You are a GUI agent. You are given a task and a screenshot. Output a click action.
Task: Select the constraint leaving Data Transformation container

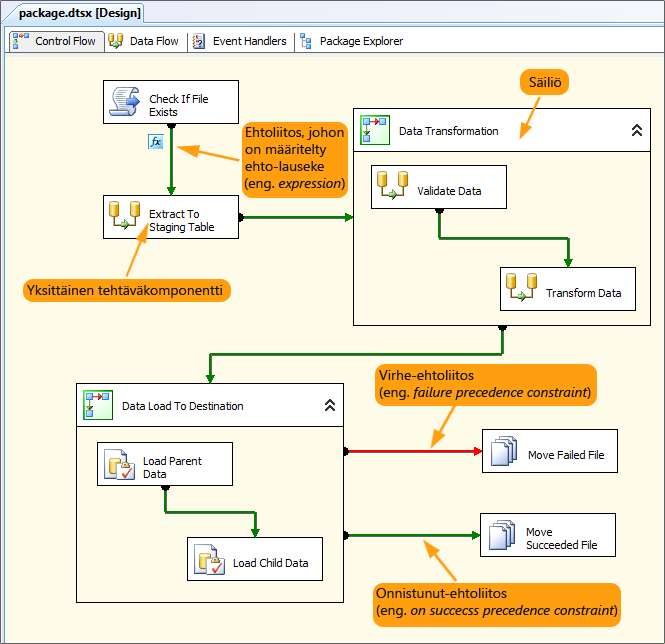coord(356,354)
